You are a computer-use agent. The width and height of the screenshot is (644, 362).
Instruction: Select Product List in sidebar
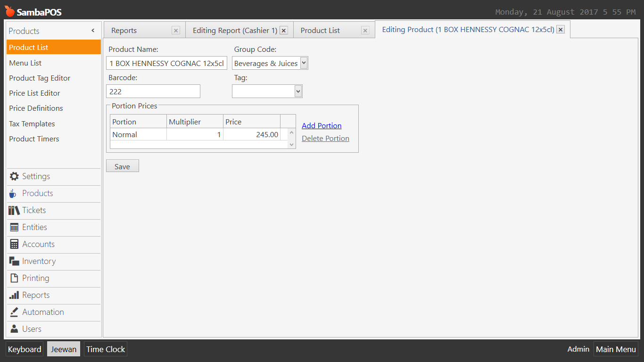[54, 47]
